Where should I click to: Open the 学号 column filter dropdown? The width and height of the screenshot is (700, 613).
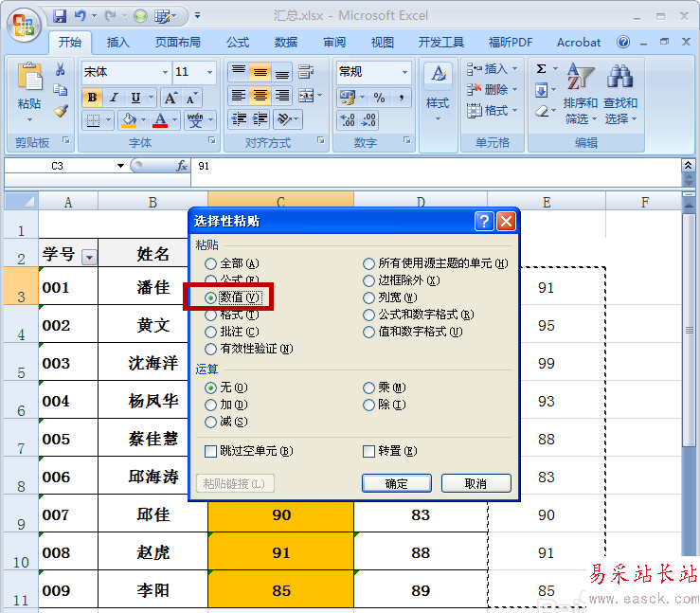tap(89, 258)
